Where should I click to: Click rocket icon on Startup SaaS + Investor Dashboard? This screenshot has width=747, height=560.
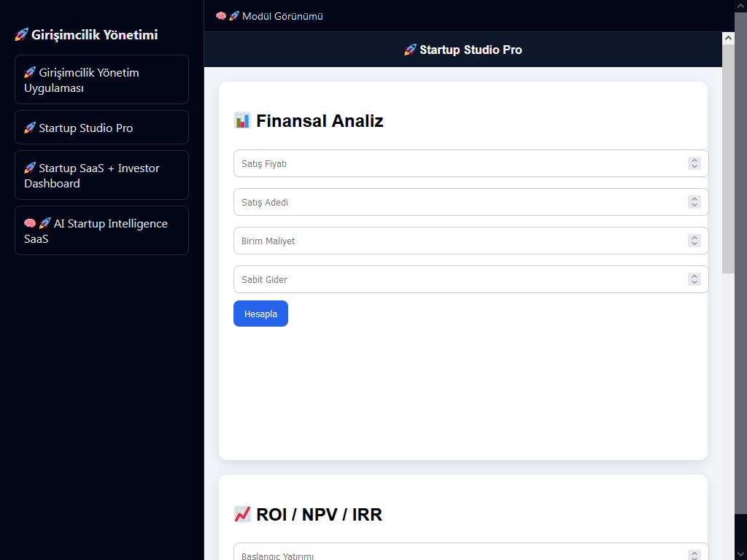[x=30, y=168]
